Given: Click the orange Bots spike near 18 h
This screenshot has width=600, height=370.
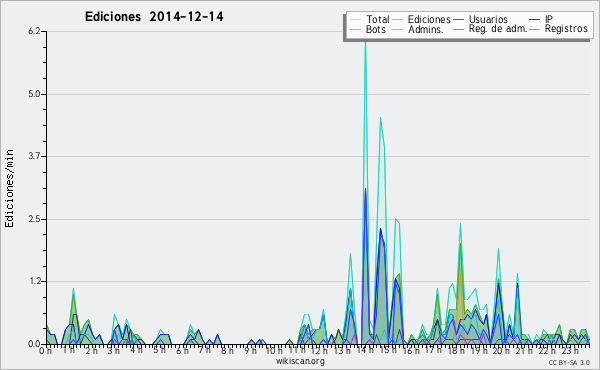Looking at the screenshot, I should click(460, 275).
